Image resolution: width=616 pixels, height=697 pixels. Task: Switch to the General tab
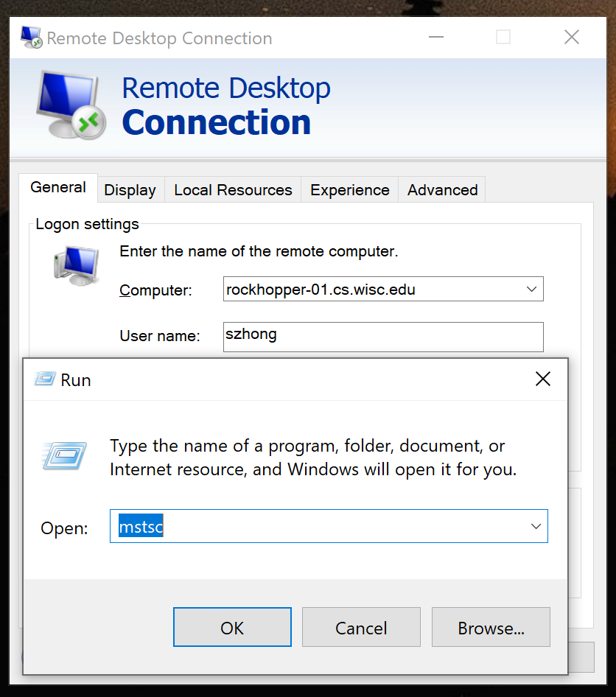pos(58,188)
